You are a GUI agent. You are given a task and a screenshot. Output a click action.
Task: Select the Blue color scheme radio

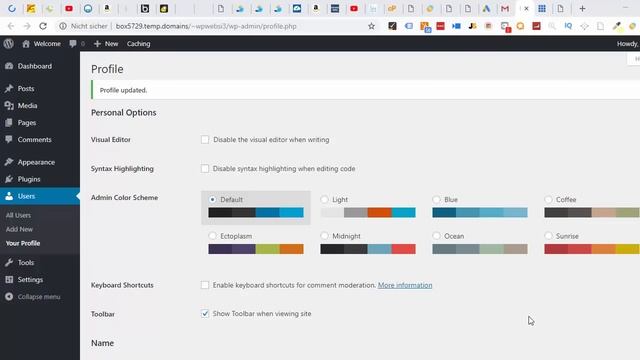point(436,200)
